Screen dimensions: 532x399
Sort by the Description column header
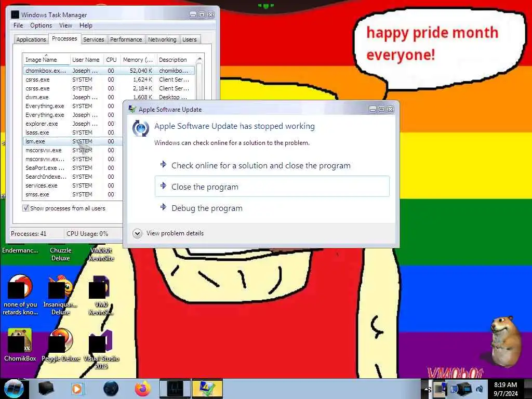coord(176,60)
